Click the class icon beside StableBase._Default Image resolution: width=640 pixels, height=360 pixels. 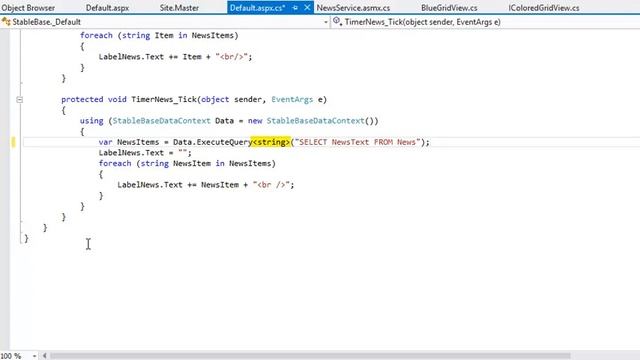click(x=6, y=22)
